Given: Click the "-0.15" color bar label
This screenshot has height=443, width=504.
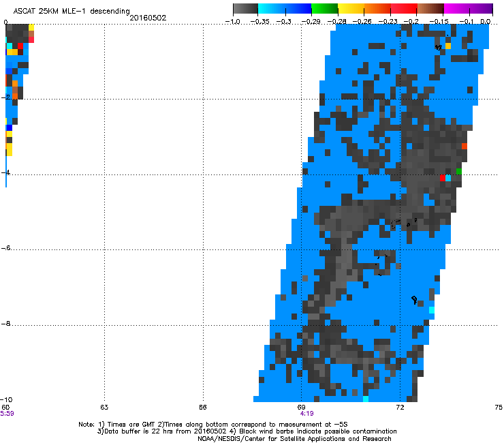Looking at the screenshot, I should [x=439, y=22].
